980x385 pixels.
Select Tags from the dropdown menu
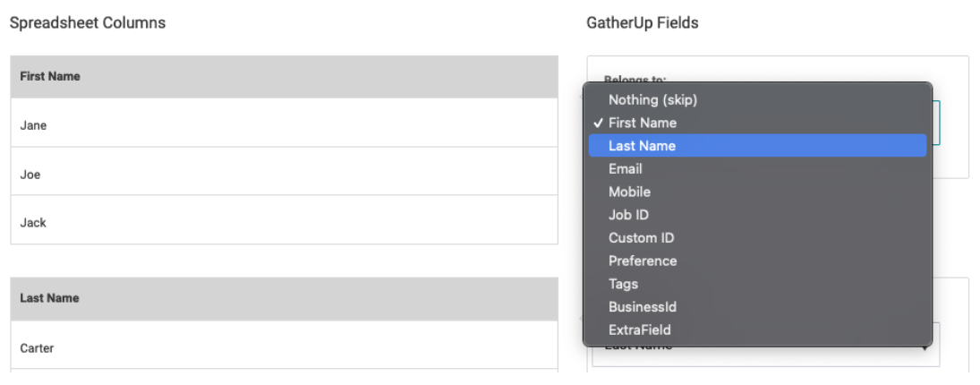[623, 284]
